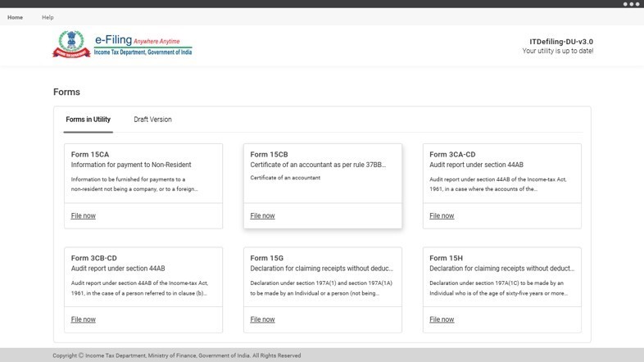Select the Form 3CA-CD card title
The image size is (644, 362).
coord(452,155)
